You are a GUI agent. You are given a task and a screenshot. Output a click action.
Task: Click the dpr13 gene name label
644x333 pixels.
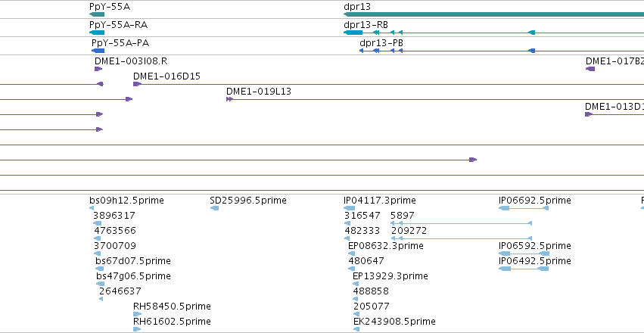(357, 7)
